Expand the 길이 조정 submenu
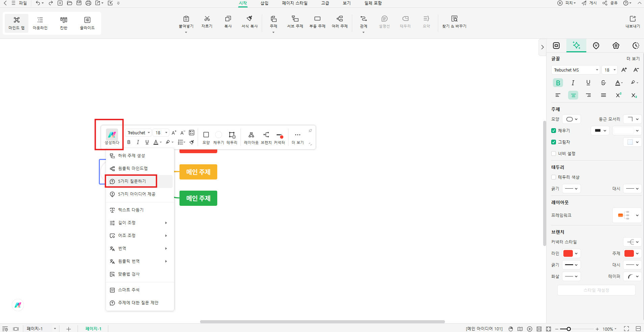Image resolution: width=644 pixels, height=332 pixels. [140, 223]
